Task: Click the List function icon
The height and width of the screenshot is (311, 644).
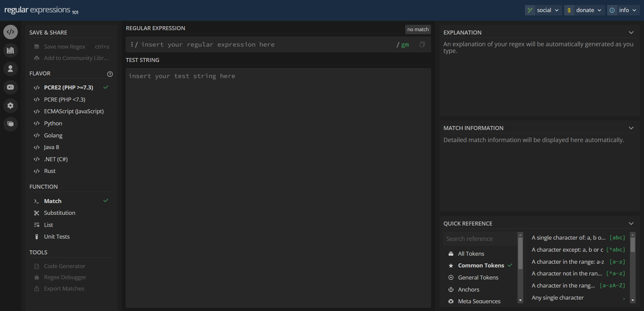Action: click(x=37, y=225)
